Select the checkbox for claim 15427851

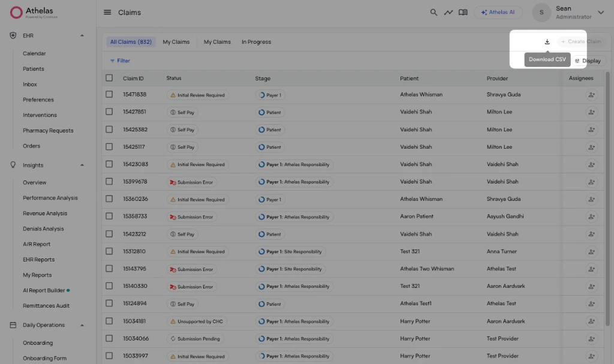click(109, 112)
